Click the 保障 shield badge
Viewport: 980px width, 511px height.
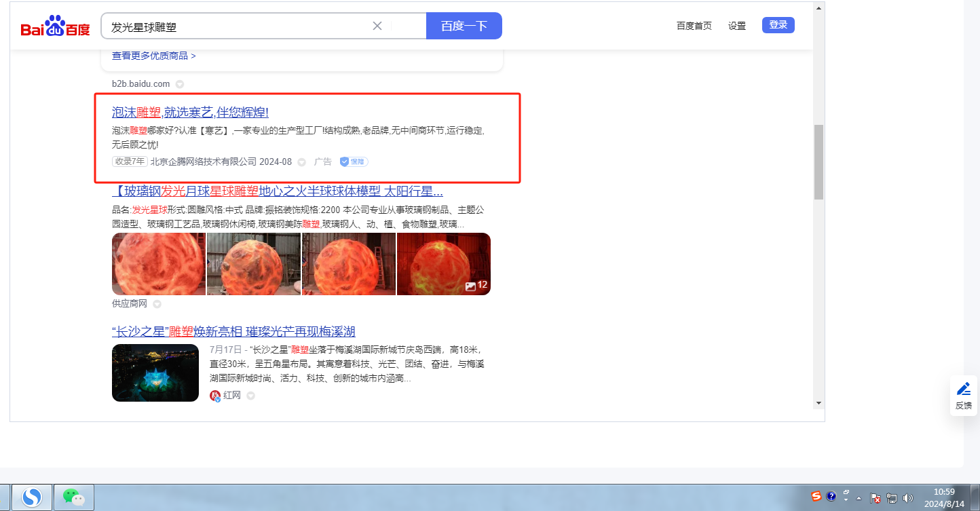tap(354, 162)
